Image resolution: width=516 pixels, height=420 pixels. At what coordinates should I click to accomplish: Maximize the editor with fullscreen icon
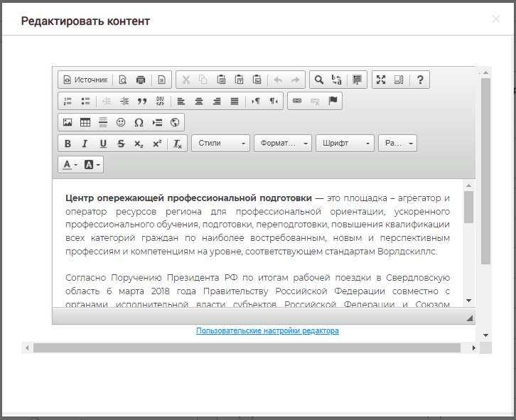pos(381,80)
